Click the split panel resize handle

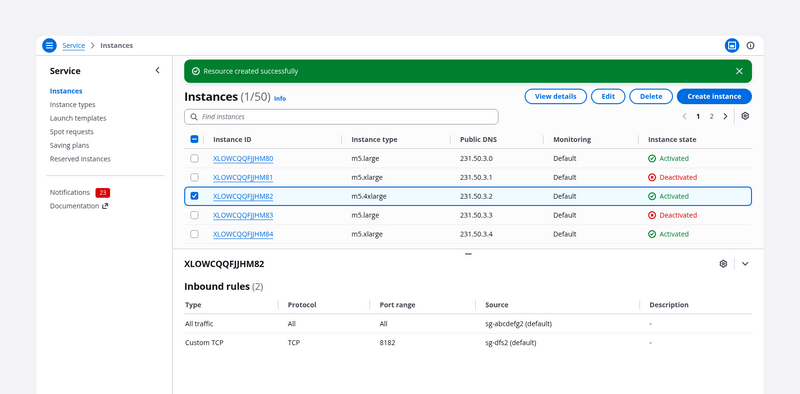(468, 254)
